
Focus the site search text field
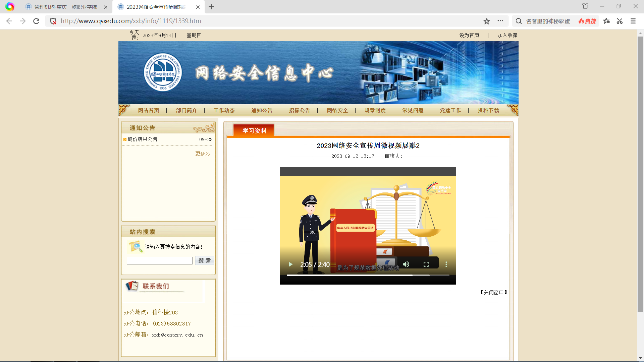point(160,260)
